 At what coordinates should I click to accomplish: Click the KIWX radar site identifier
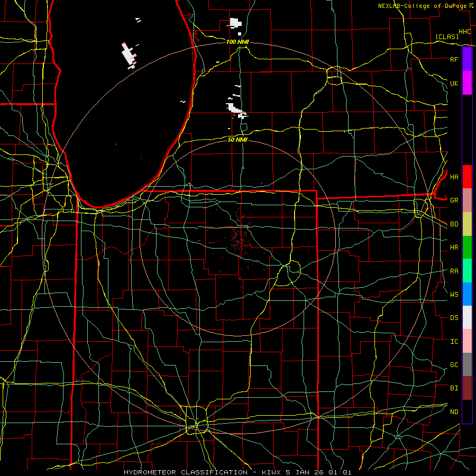271,472
